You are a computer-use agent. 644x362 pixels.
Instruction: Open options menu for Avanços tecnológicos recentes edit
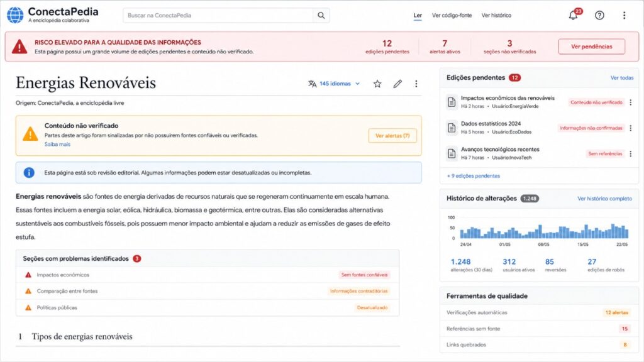pos(630,153)
